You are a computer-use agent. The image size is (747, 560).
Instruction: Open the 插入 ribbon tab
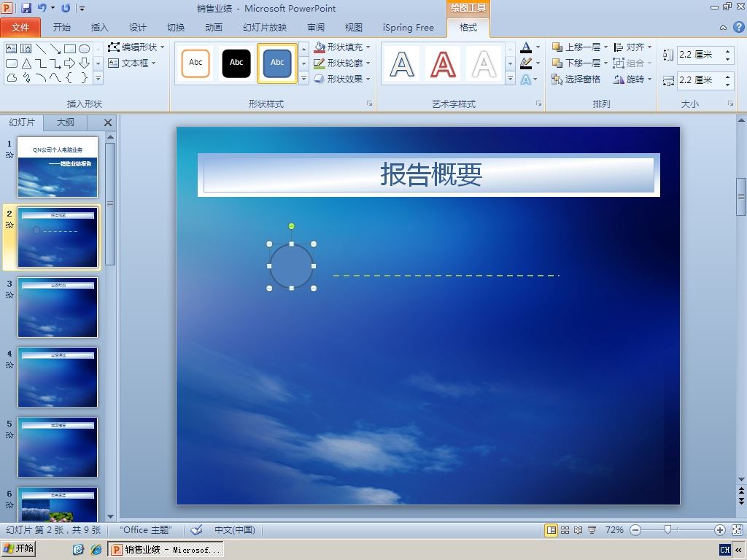(99, 28)
